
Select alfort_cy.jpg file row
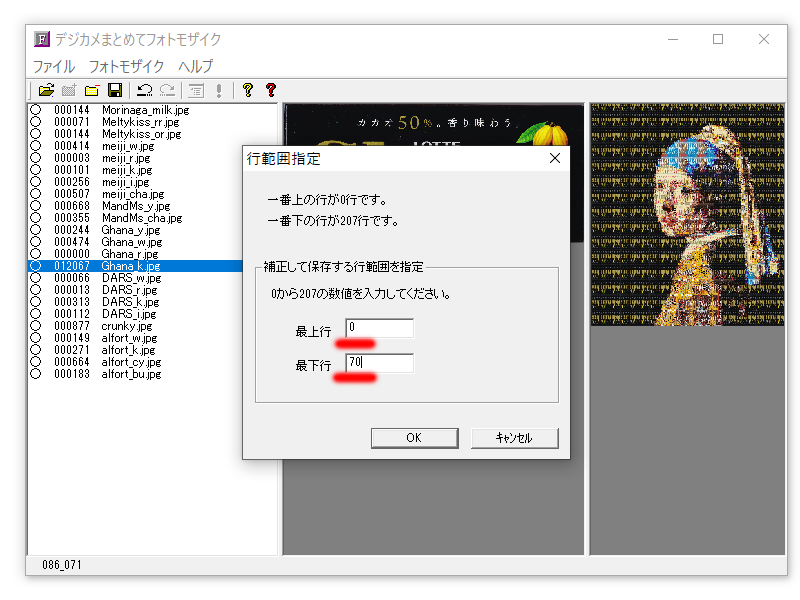(135, 362)
